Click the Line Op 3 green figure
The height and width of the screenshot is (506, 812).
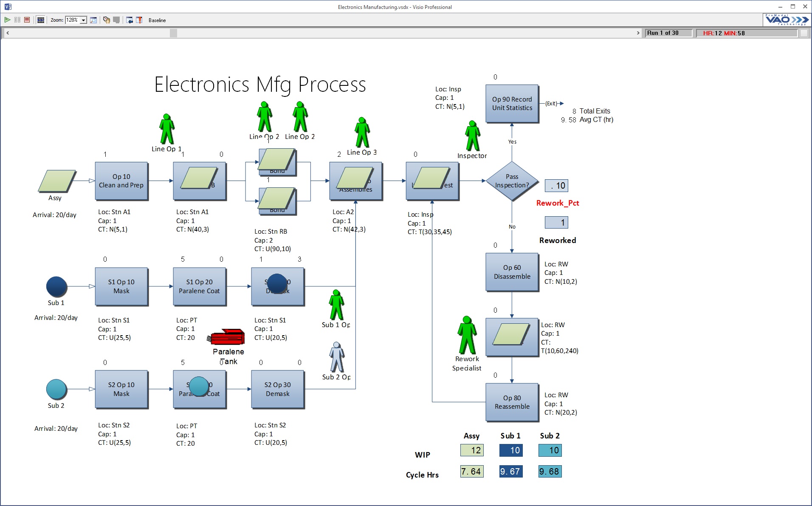[362, 132]
